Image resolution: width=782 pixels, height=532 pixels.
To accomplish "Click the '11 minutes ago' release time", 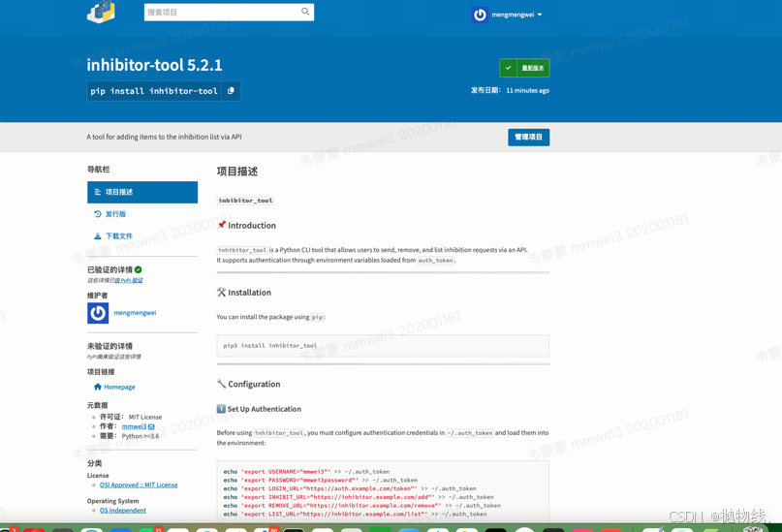I will [x=528, y=90].
